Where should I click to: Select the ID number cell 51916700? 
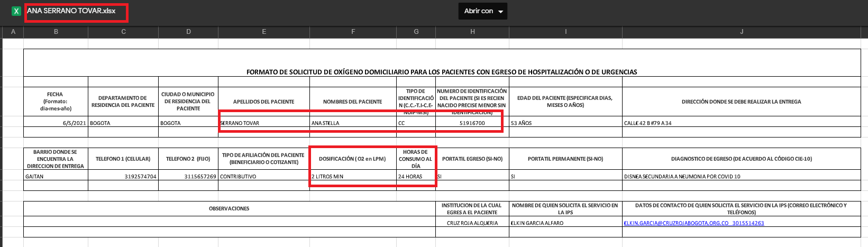pyautogui.click(x=472, y=123)
